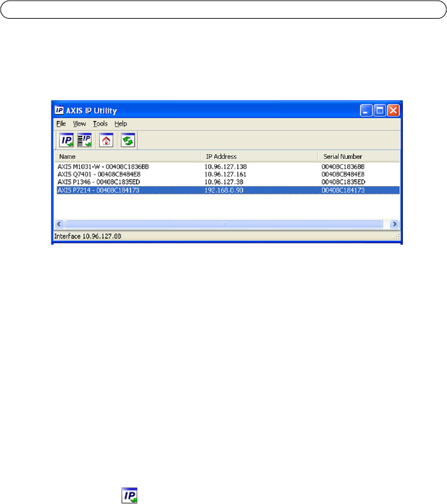The height and width of the screenshot is (504, 447).
Task: Click the Assign IP address toolbar icon
Action: pyautogui.click(x=67, y=140)
